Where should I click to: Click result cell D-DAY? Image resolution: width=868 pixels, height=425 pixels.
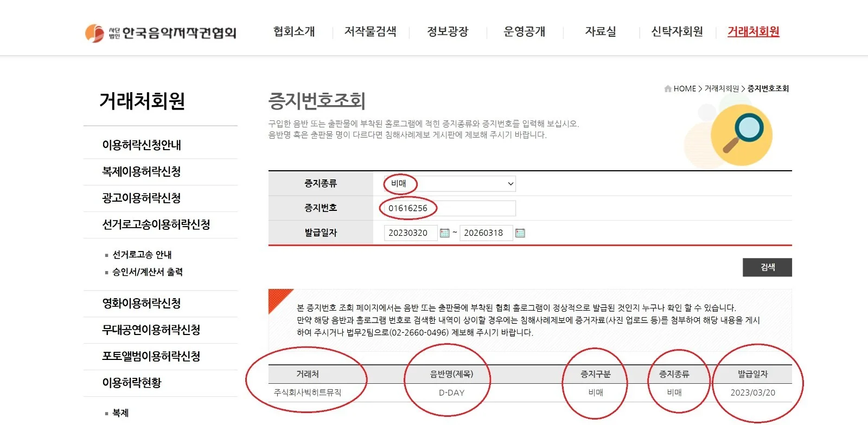click(x=451, y=393)
